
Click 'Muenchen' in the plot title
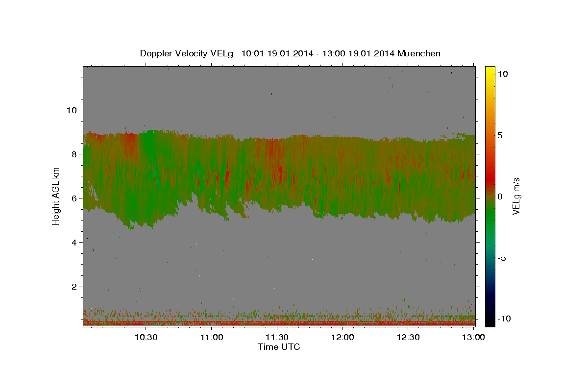(x=419, y=53)
